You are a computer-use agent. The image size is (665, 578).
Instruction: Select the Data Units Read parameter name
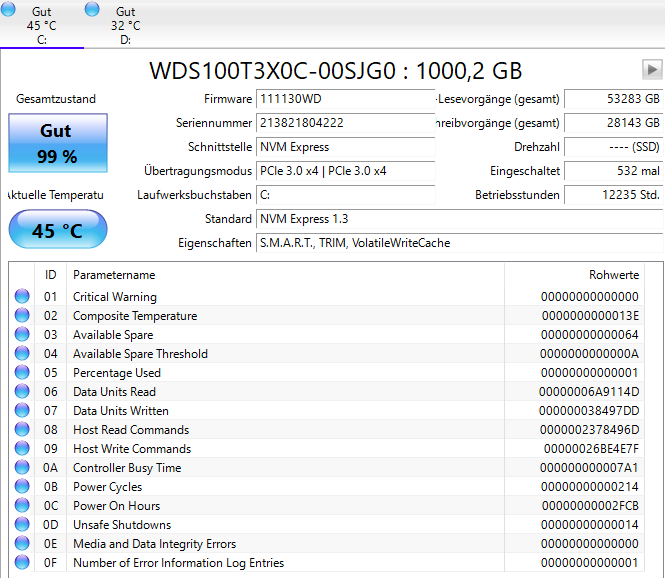coord(115,392)
